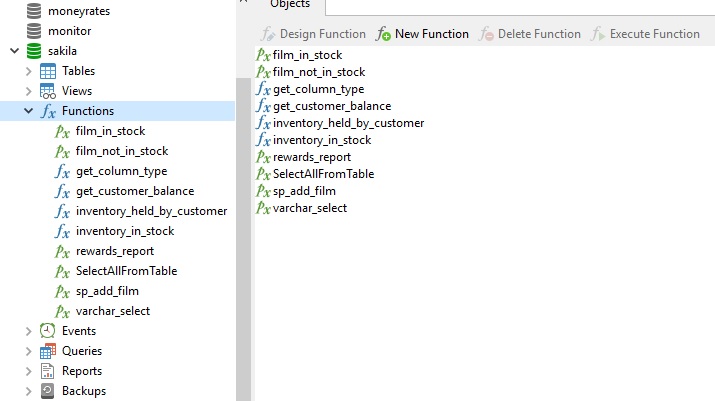The height and width of the screenshot is (401, 715).
Task: Click the Events clock icon
Action: (47, 331)
